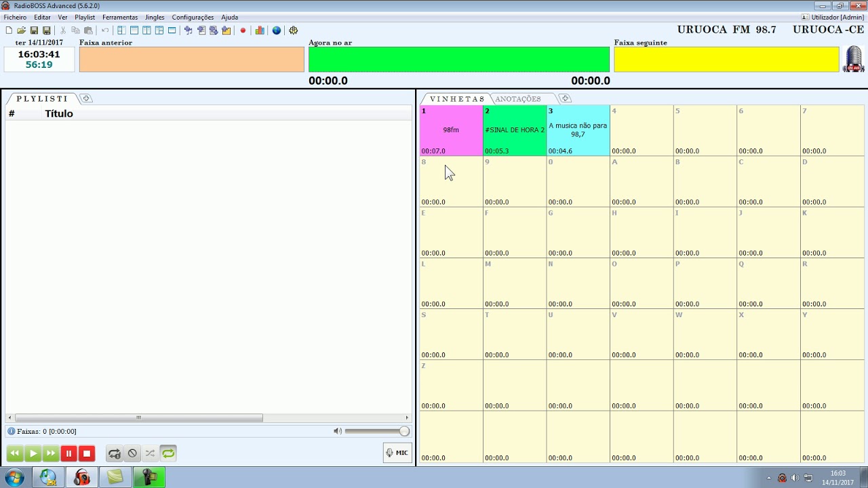Select the first panel layout icon
This screenshot has width=868, height=488.
click(121, 30)
